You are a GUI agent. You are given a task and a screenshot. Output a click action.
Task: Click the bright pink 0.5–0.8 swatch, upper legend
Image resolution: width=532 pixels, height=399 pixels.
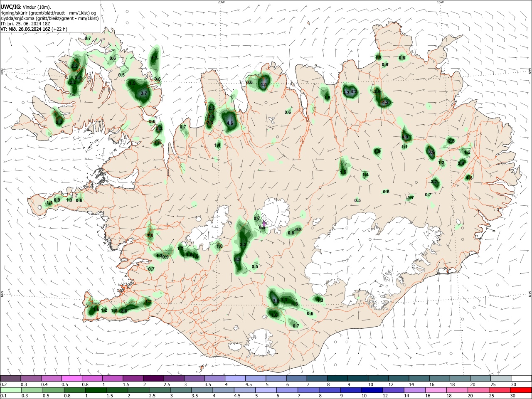(71, 379)
